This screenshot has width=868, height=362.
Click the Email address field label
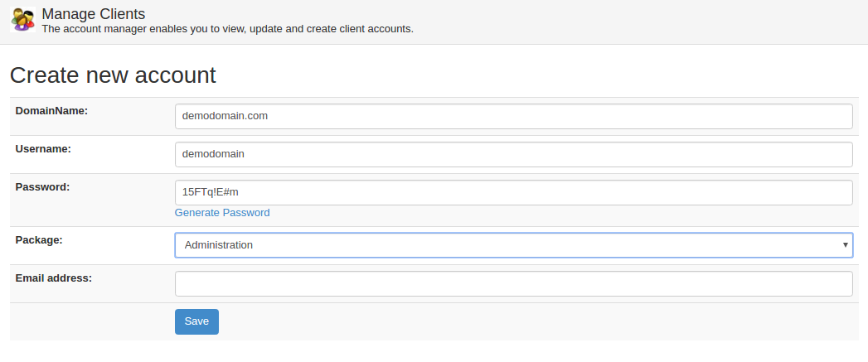54,278
